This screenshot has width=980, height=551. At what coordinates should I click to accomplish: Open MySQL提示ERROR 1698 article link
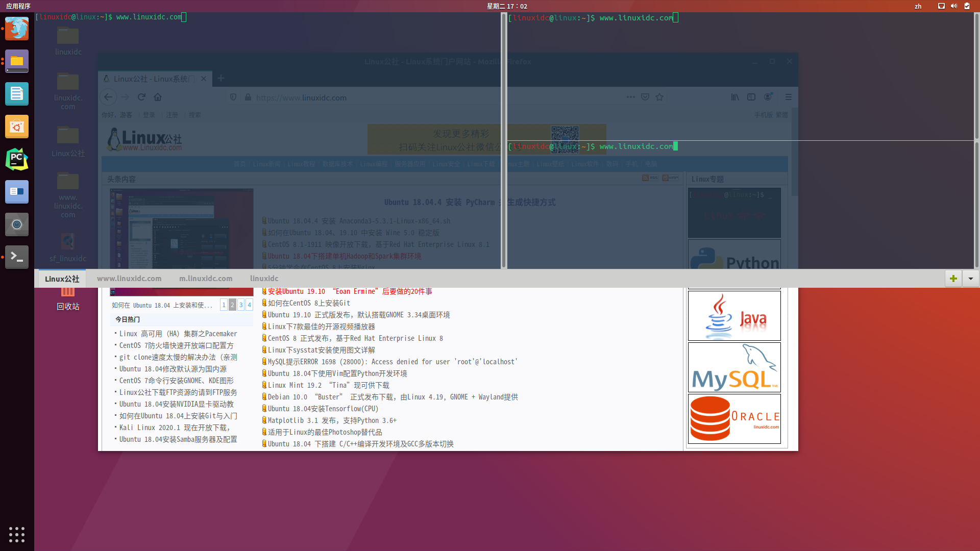point(393,362)
